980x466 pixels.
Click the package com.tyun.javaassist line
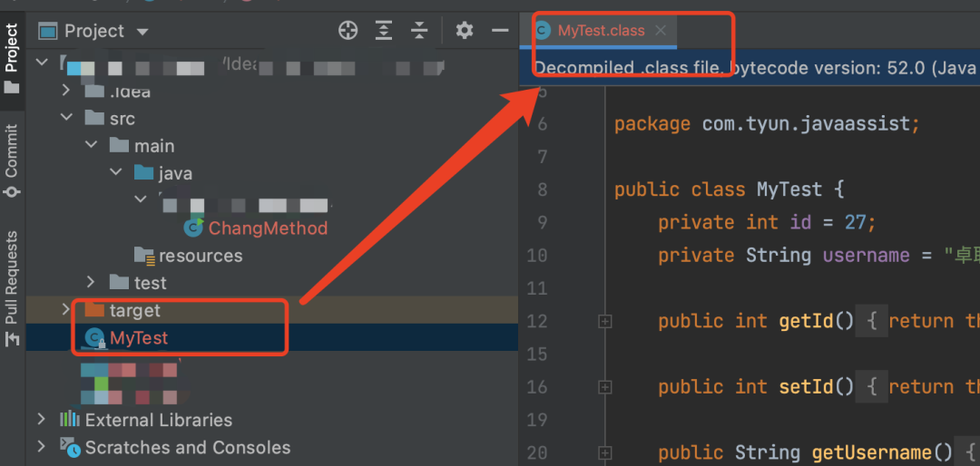(768, 123)
